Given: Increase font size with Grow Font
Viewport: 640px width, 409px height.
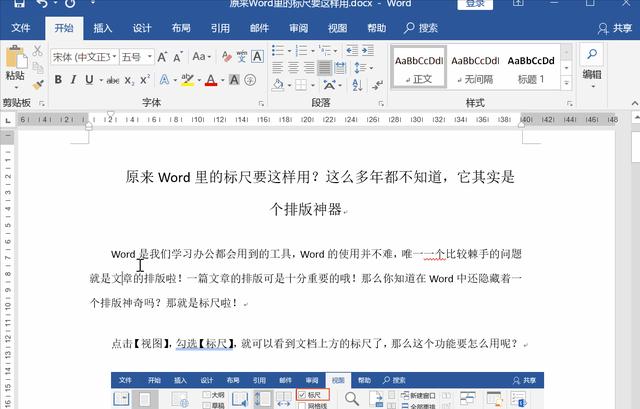Looking at the screenshot, I should coord(162,57).
